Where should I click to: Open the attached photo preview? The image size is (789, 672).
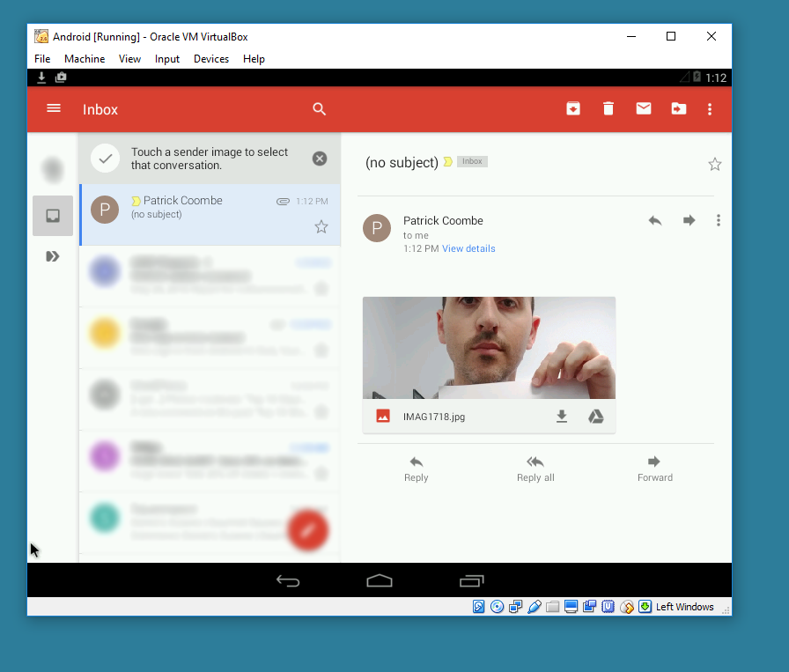click(489, 348)
